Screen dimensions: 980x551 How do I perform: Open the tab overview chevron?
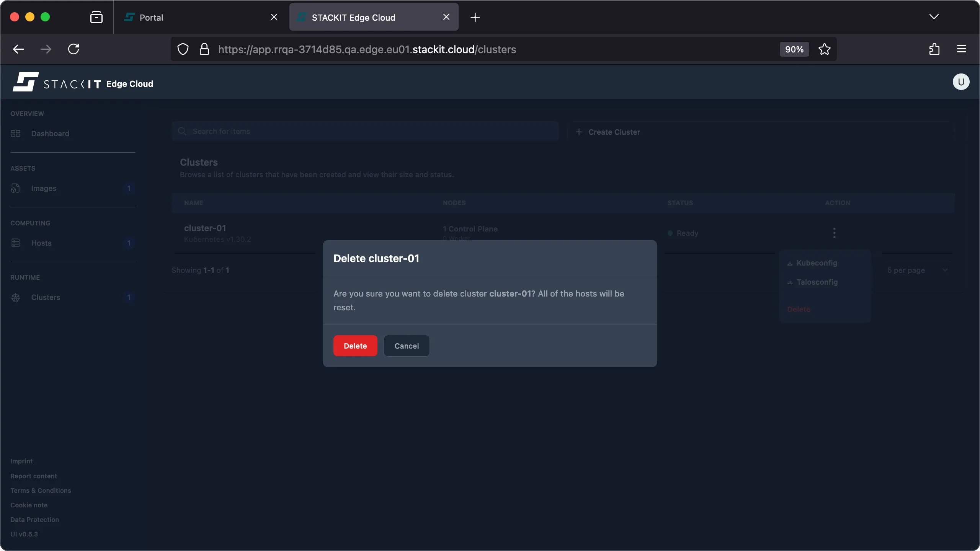pos(934,17)
